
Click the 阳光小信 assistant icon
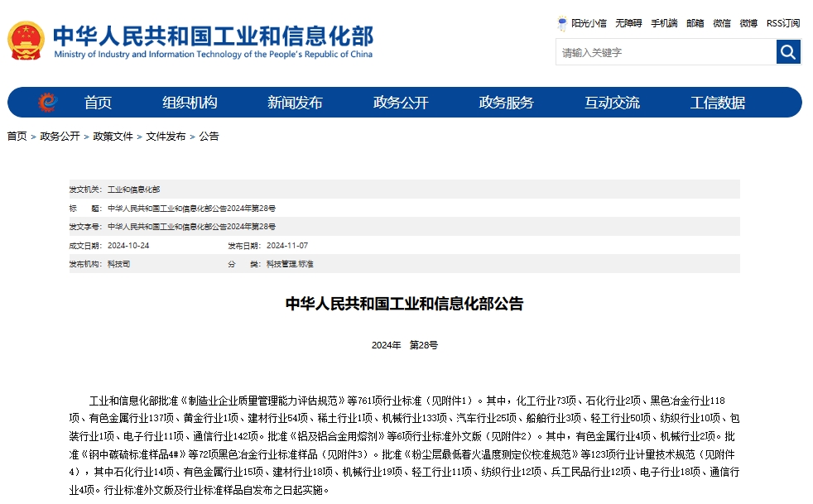(562, 23)
